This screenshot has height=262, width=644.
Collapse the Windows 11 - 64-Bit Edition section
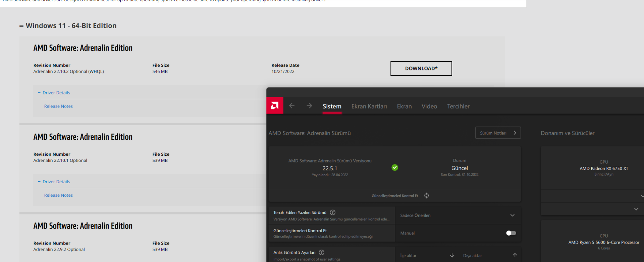21,26
